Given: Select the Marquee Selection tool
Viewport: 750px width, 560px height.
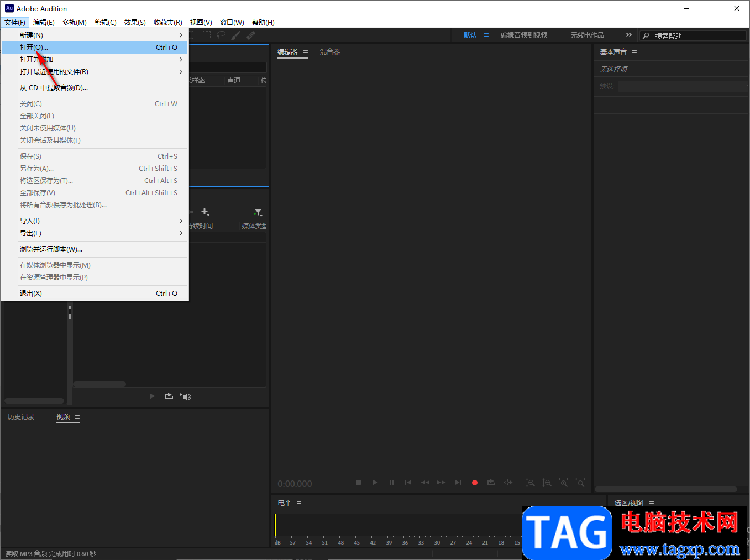Looking at the screenshot, I should pyautogui.click(x=207, y=35).
